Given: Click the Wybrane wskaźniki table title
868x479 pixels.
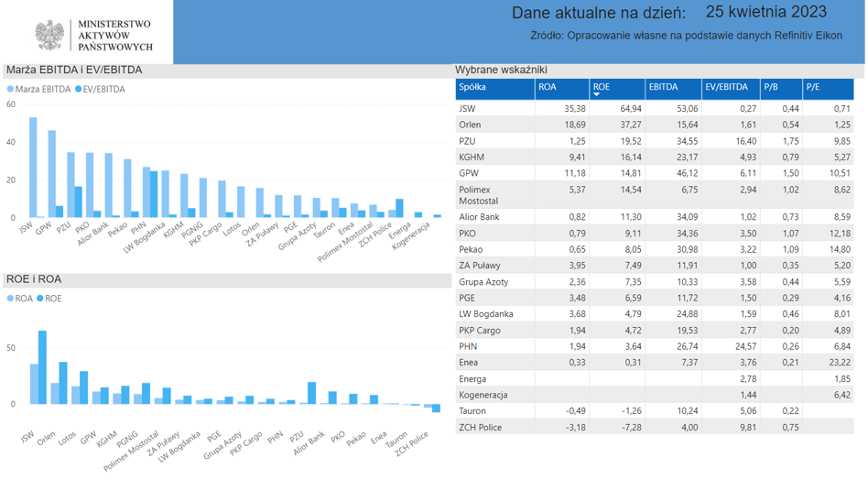Looking at the screenshot, I should tap(501, 70).
